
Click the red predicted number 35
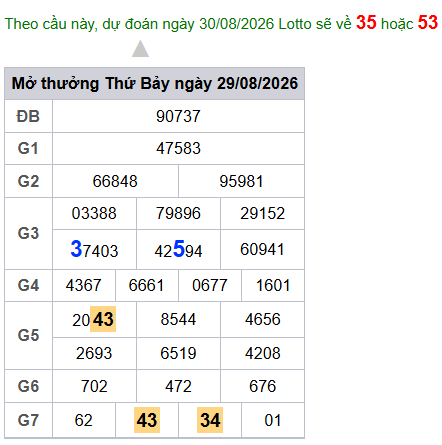tap(366, 23)
